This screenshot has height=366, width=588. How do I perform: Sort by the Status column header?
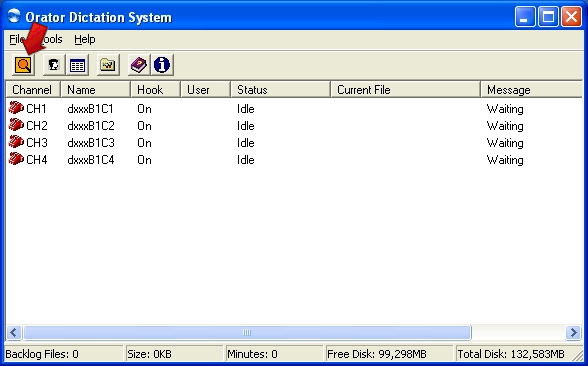point(280,90)
